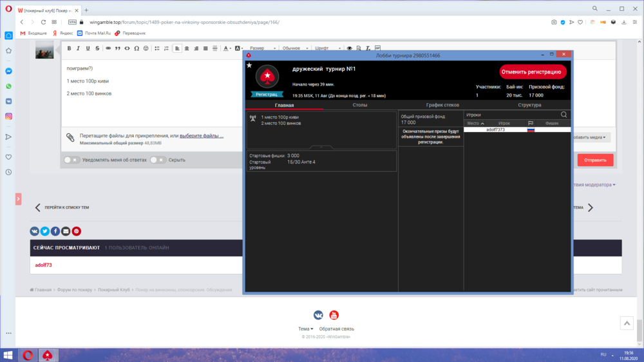Share the topic via Twitter icon
The height and width of the screenshot is (362, 644).
point(45,231)
